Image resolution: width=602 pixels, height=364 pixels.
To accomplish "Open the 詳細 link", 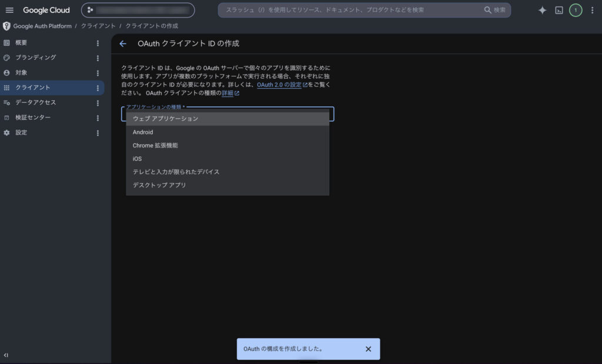I will coord(230,93).
